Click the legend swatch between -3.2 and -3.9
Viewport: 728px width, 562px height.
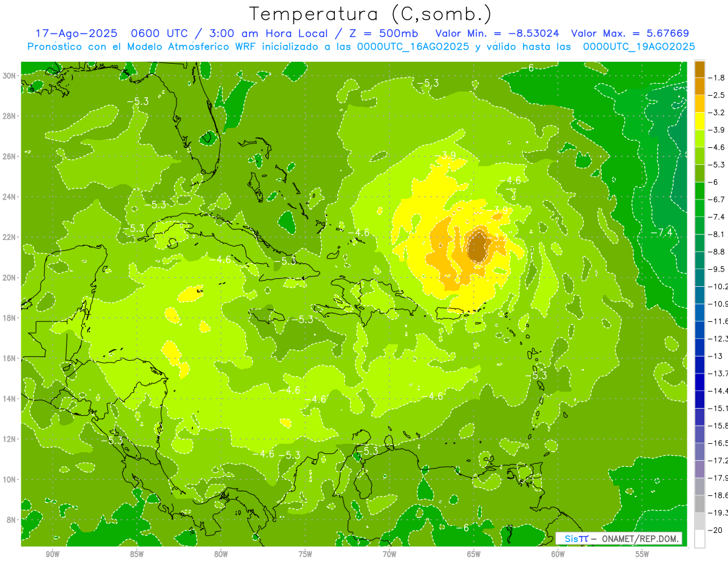(x=699, y=121)
